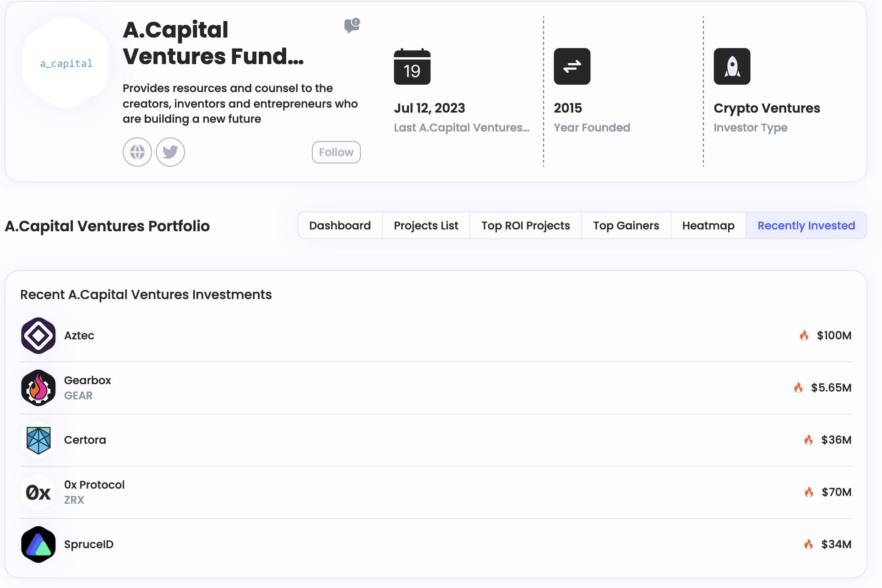Image resolution: width=882 pixels, height=588 pixels.
Task: Click the flame icon next to $100M
Action: [804, 336]
